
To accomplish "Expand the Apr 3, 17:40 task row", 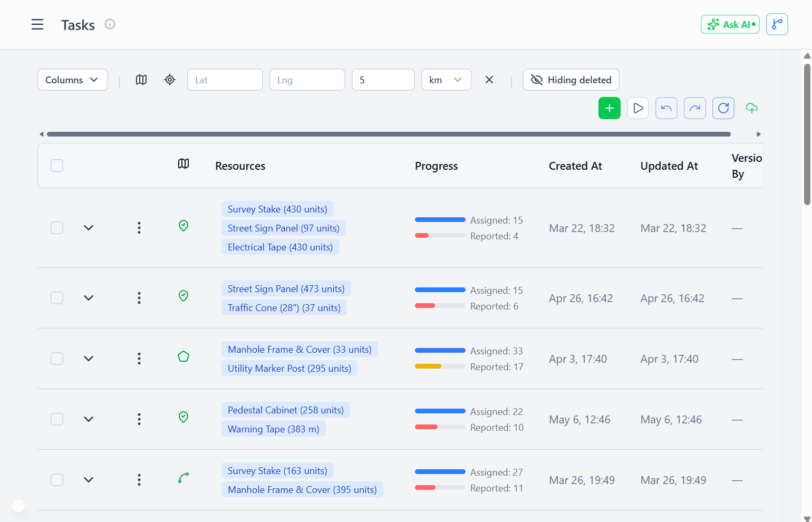I will tap(89, 359).
